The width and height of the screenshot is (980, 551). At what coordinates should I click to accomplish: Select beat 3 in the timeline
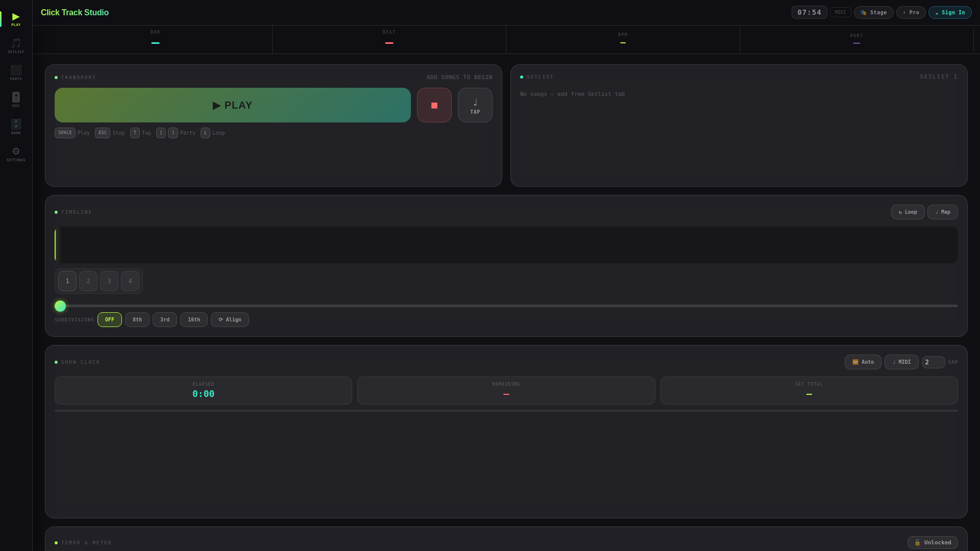tap(109, 281)
